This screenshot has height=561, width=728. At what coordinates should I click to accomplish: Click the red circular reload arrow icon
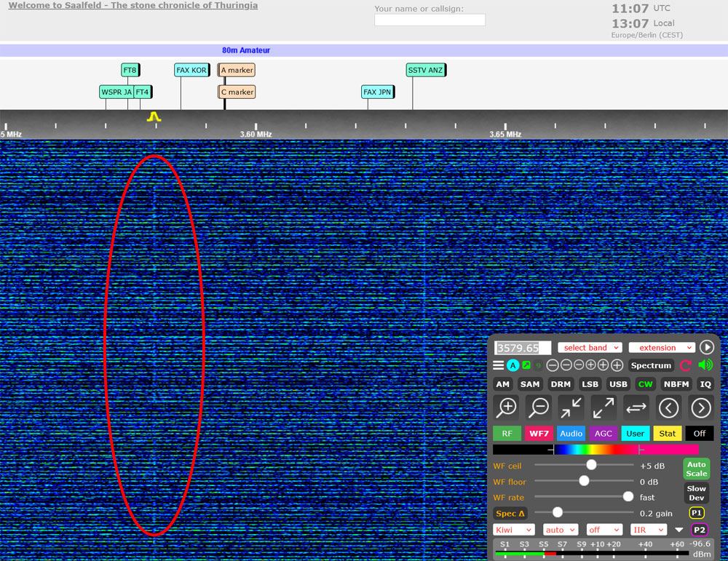(x=685, y=365)
